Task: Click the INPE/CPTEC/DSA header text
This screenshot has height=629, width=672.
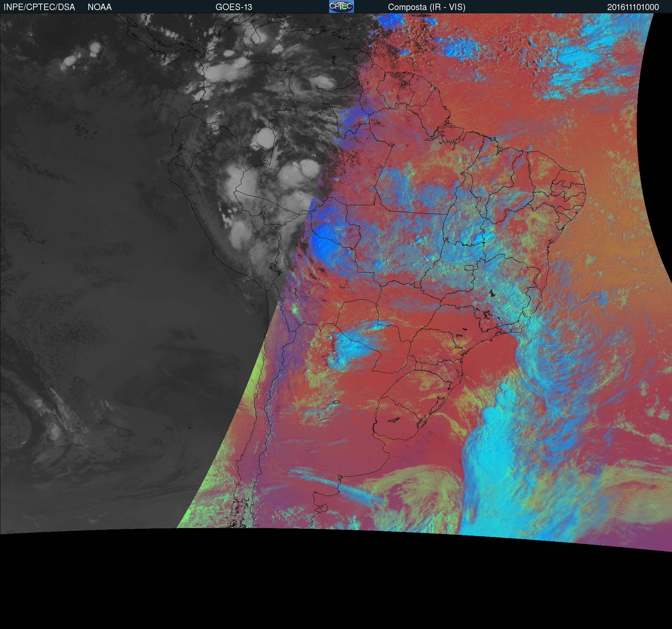Action: coord(39,7)
